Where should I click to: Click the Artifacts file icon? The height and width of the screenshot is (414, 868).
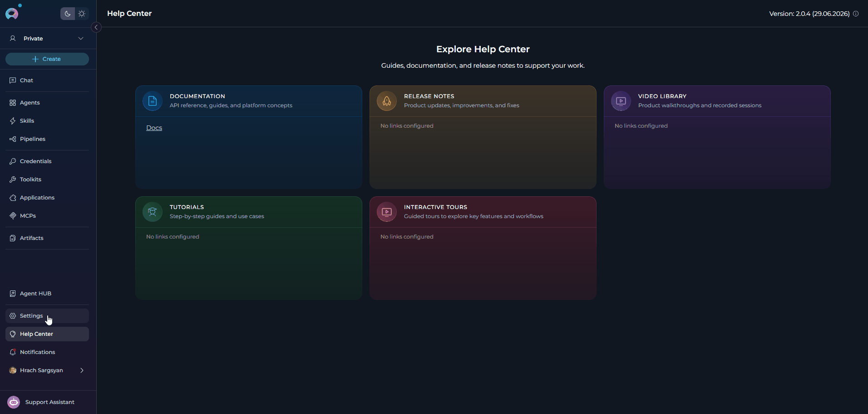tap(13, 238)
